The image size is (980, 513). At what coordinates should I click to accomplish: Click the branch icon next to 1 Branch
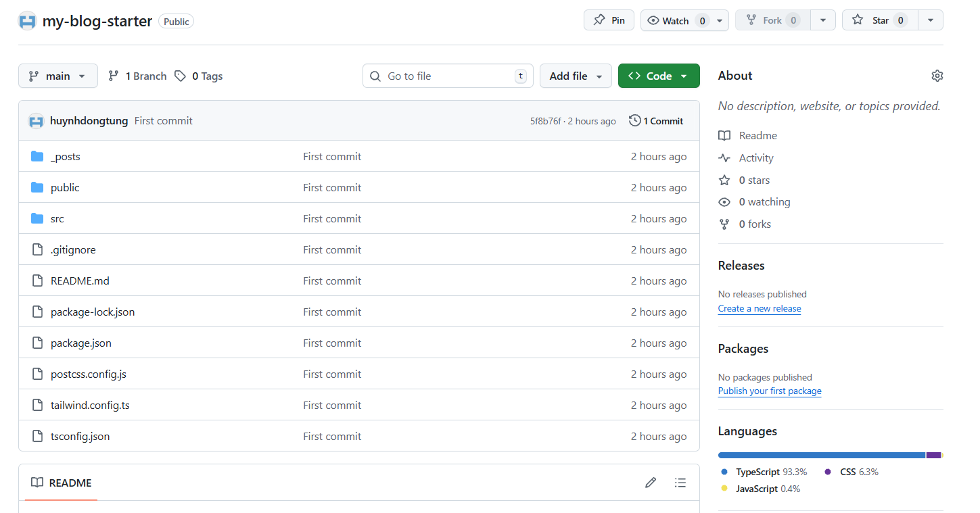point(113,76)
